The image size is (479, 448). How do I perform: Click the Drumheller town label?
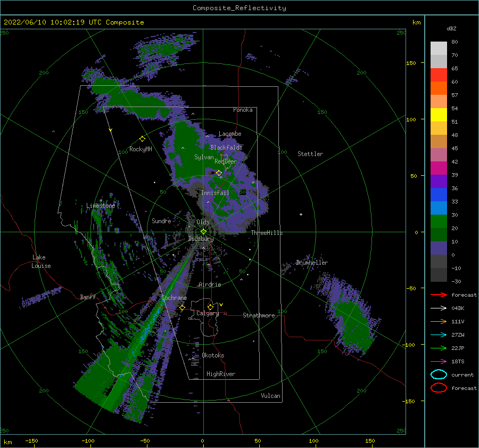tap(312, 263)
